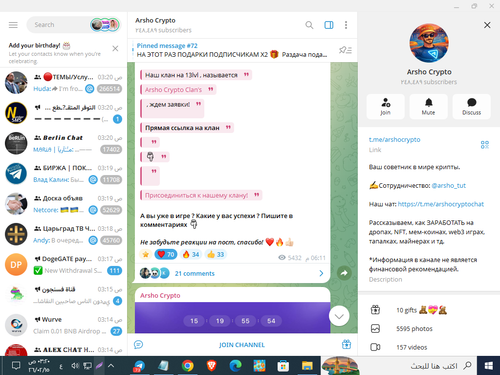Image resolution: width=500 pixels, height=375 pixels.
Task: Open Arsho Crypto profile picture
Action: (x=429, y=43)
